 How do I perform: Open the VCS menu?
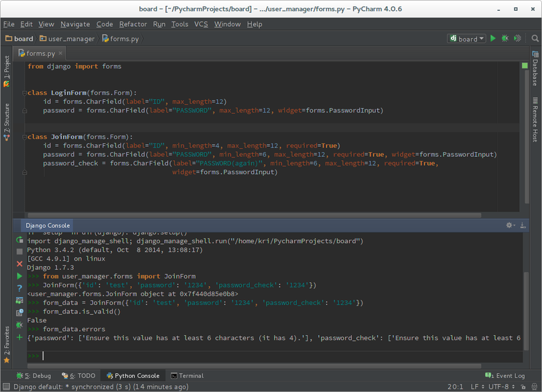201,24
